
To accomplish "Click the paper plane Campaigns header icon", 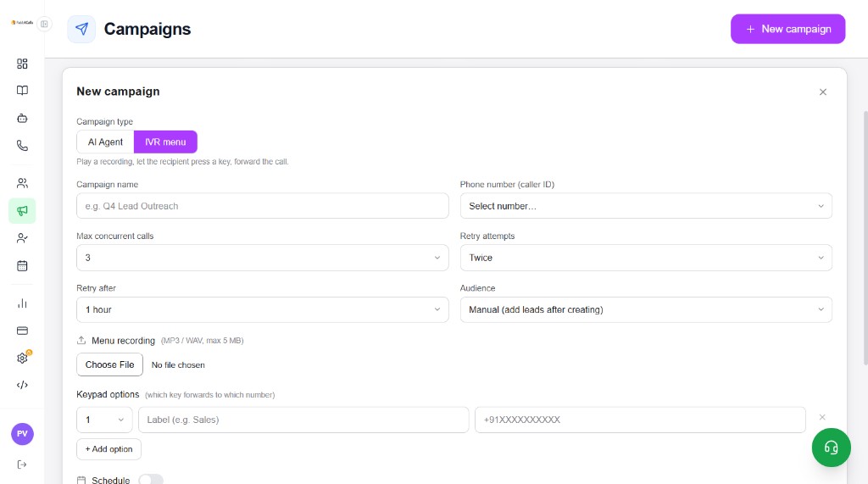I will (x=81, y=29).
